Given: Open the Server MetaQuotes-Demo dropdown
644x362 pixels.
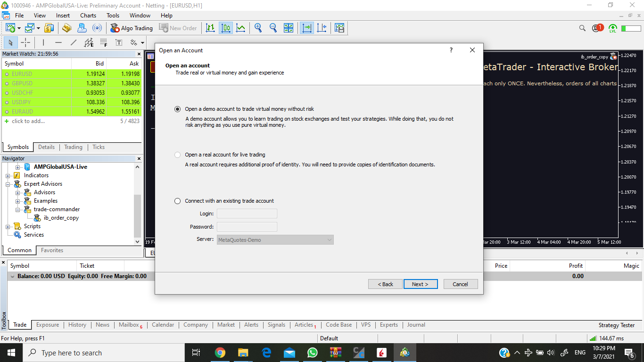Looking at the screenshot, I should point(275,240).
